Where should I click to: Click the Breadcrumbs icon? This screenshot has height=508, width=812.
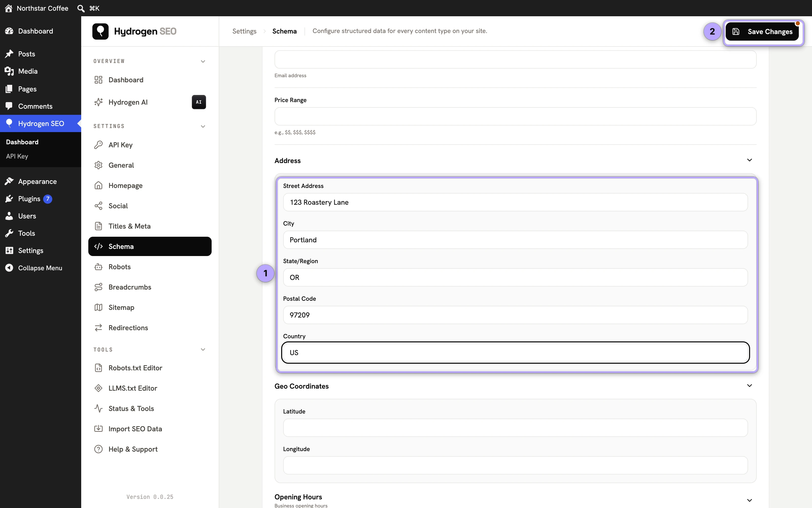(x=98, y=287)
